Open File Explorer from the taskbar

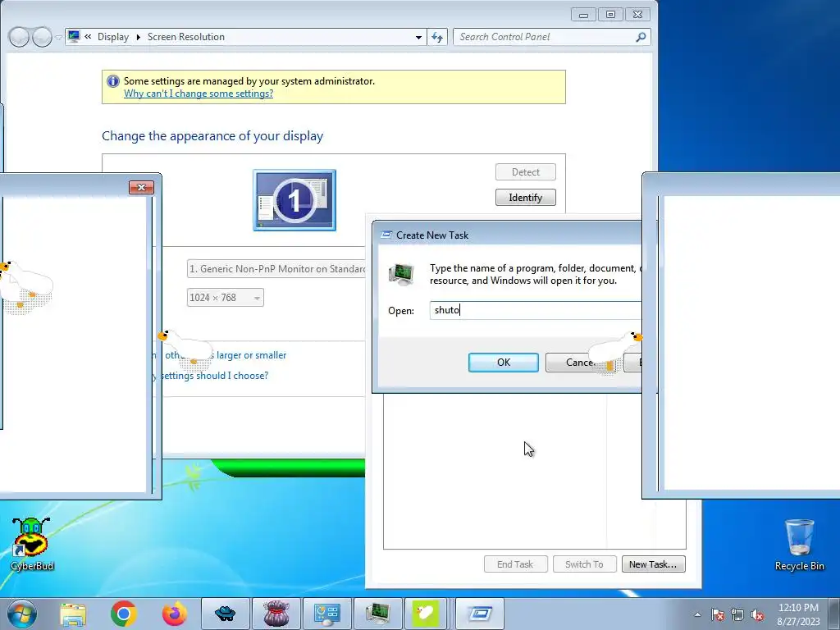[x=73, y=614]
